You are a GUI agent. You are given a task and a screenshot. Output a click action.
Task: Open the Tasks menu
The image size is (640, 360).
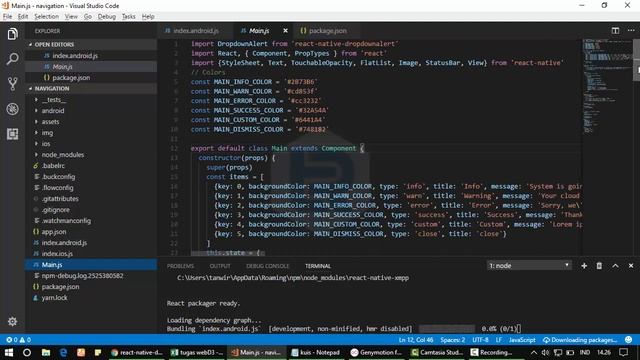(x=129, y=16)
